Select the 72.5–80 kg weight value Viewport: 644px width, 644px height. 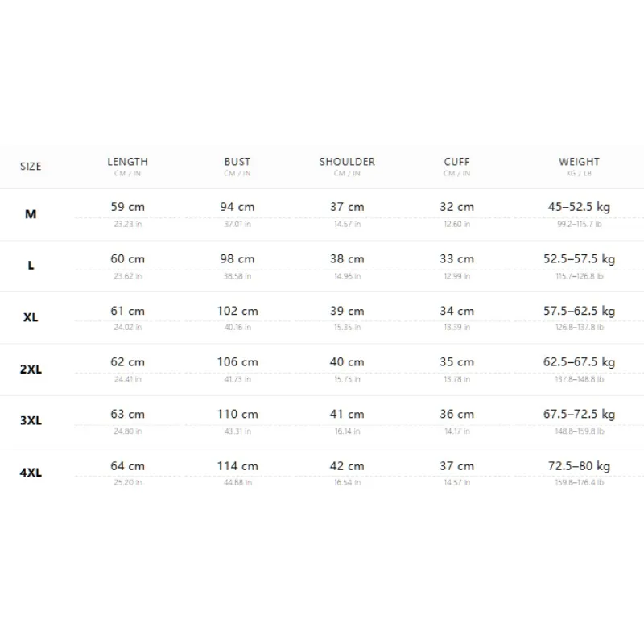click(x=579, y=466)
